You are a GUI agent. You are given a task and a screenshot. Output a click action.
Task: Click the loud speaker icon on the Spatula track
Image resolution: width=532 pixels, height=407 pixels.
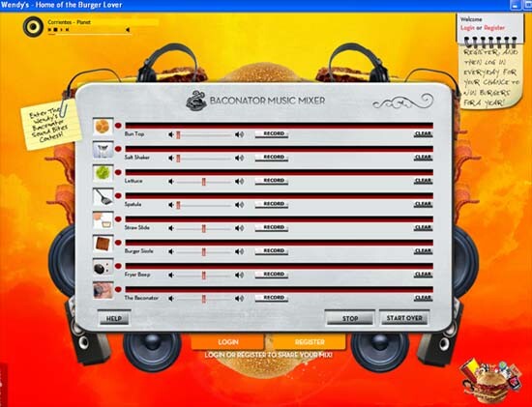(x=240, y=205)
